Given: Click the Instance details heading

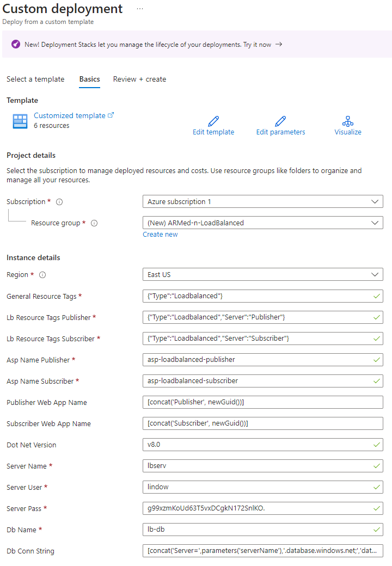Looking at the screenshot, I should (x=33, y=258).
